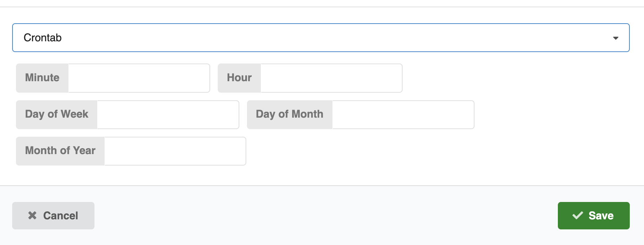Click the Minute label addon
Viewport: 644px width, 245px height.
[42, 78]
